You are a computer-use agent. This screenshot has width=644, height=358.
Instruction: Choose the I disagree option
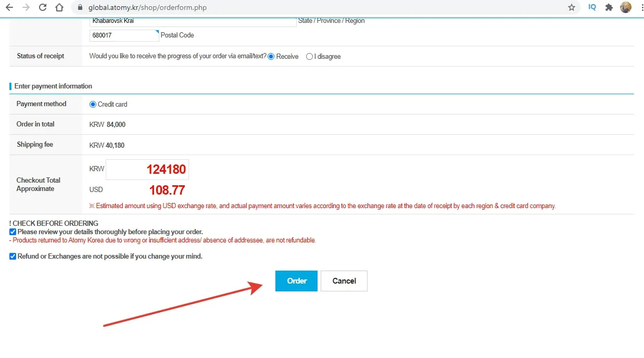point(309,56)
